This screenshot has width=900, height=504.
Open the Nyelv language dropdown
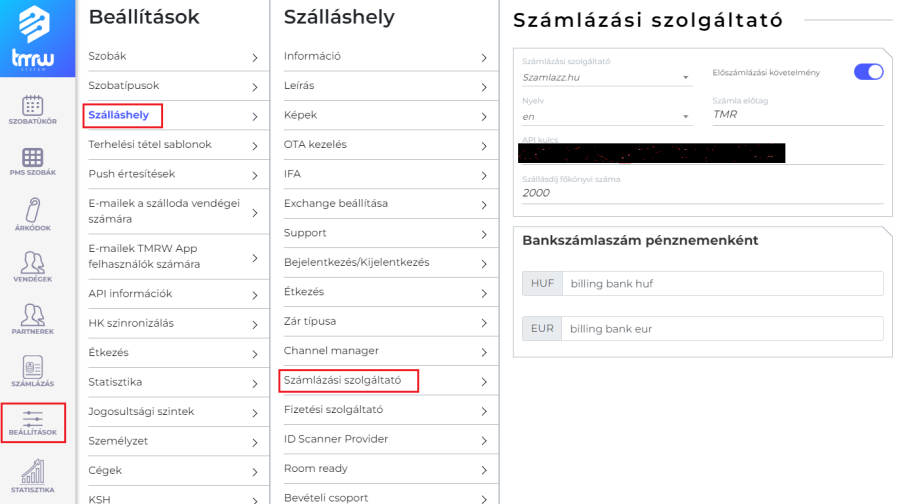coord(606,116)
